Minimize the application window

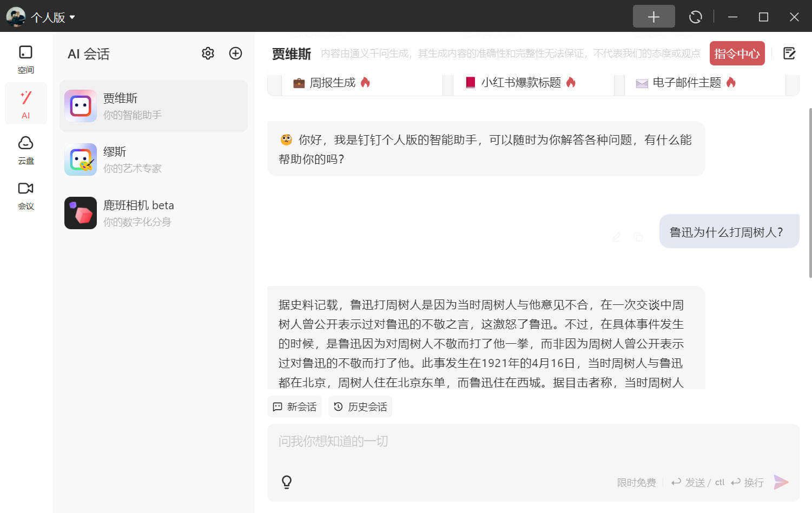tap(732, 17)
